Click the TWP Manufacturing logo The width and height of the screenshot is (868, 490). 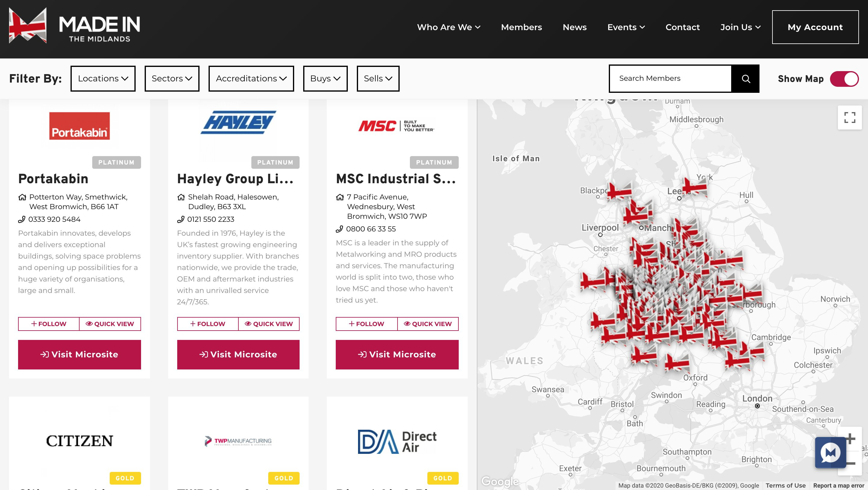pyautogui.click(x=238, y=441)
